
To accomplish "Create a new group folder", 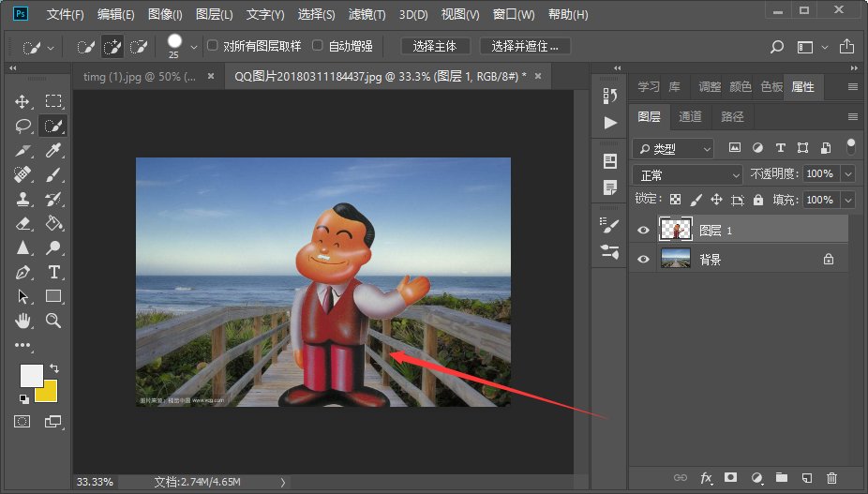I will pos(781,477).
